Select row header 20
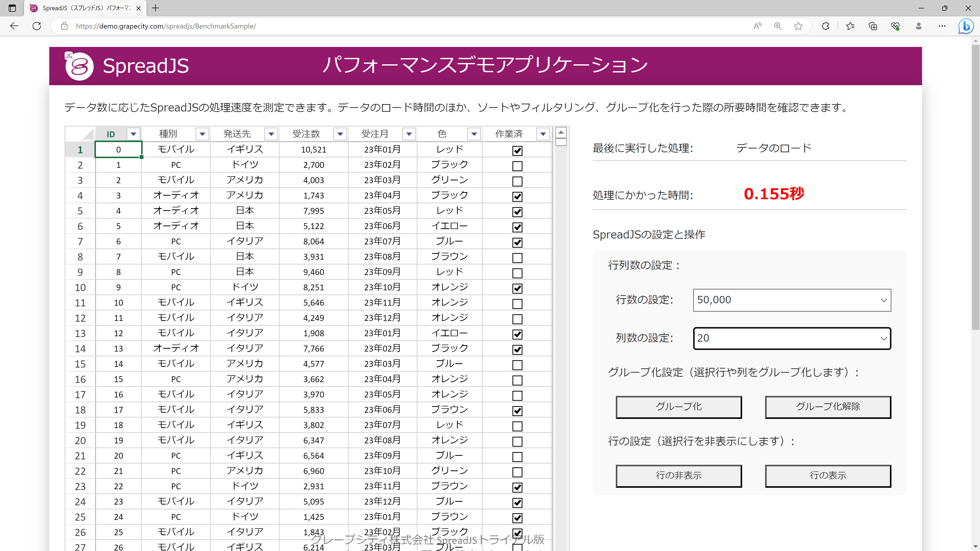 (x=80, y=440)
